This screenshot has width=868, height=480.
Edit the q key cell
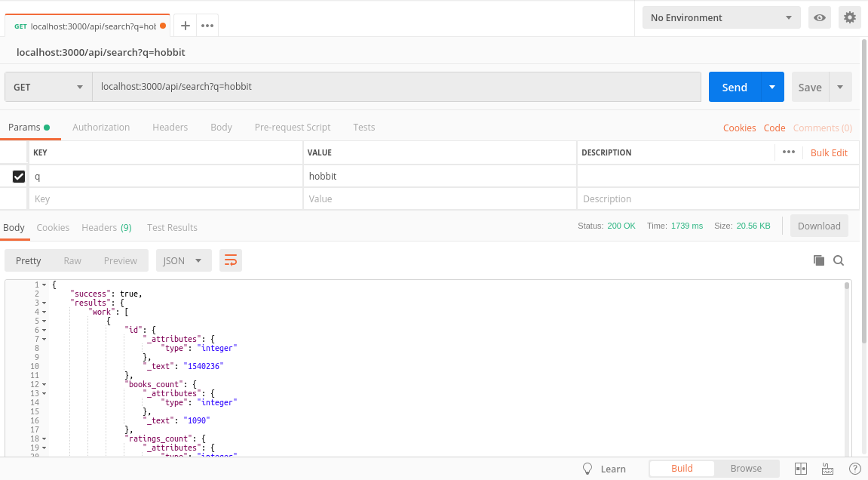point(165,177)
